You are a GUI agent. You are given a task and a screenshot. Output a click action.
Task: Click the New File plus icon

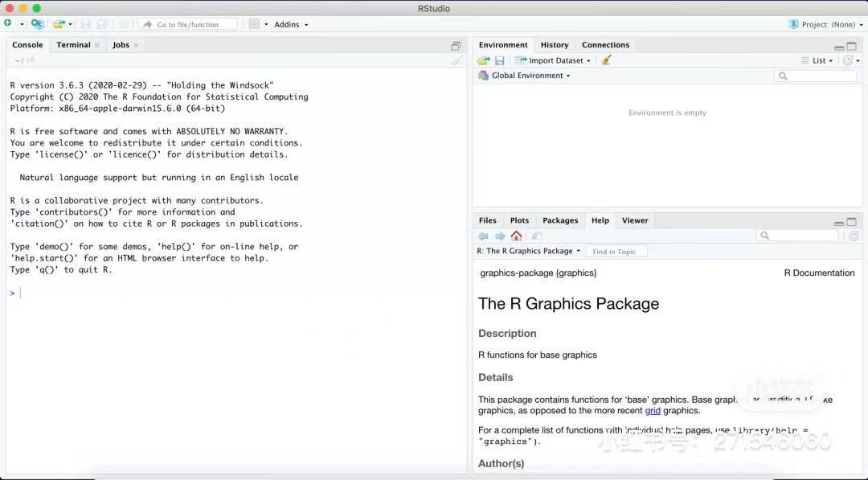click(8, 23)
